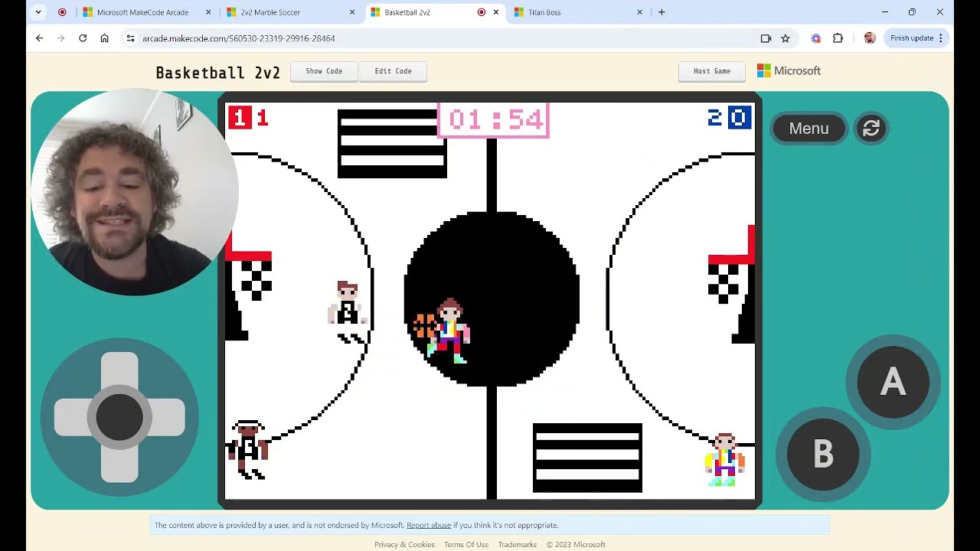Switch to Titan Boss tab
The height and width of the screenshot is (551, 980).
574,12
